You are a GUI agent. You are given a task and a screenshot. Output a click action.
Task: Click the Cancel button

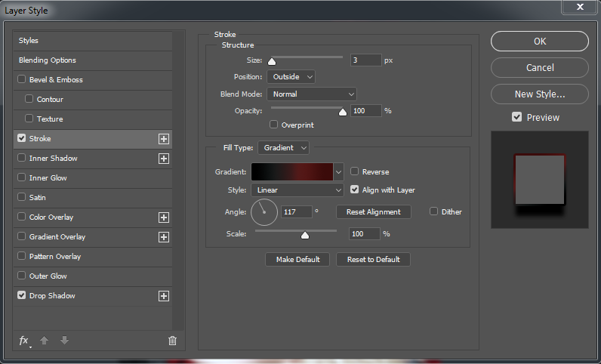click(x=540, y=67)
